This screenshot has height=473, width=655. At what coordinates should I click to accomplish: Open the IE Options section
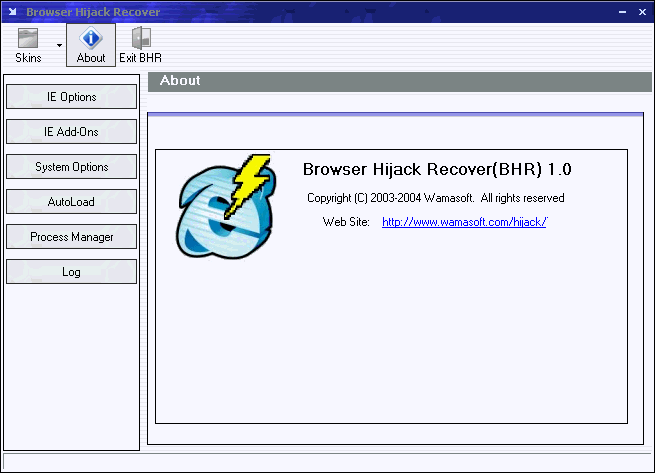(71, 97)
